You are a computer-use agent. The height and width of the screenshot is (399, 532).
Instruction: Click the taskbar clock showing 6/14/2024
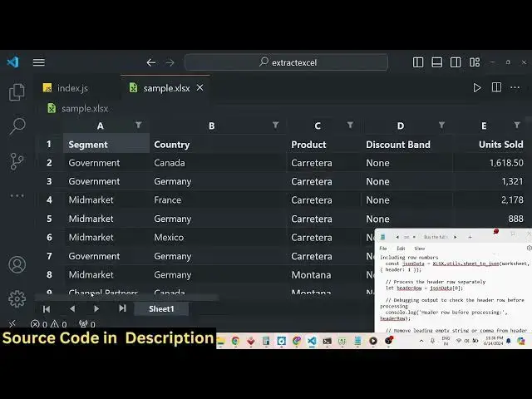point(494,341)
